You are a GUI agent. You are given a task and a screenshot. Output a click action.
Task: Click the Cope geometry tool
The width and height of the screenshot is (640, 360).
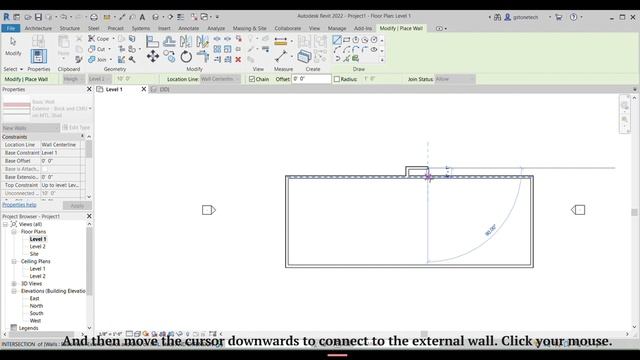(99, 39)
